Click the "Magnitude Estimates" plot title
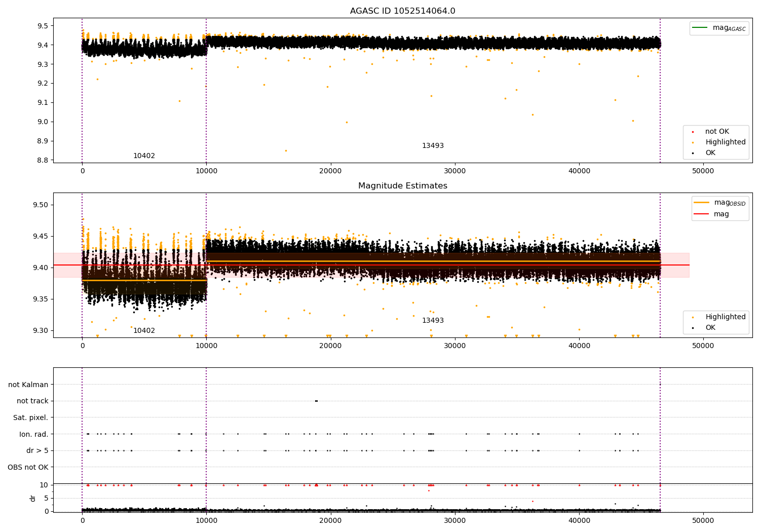760x532 pixels. click(x=402, y=186)
